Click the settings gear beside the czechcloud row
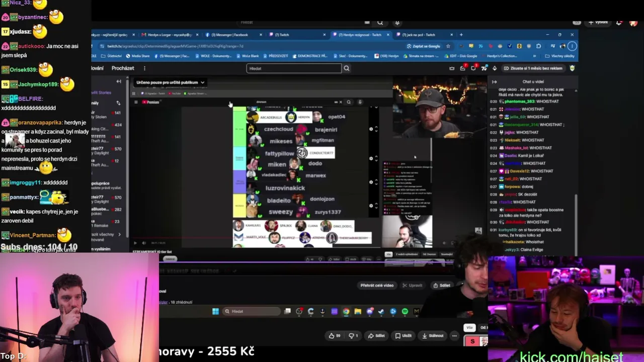The height and width of the screenshot is (362, 644). [371, 129]
